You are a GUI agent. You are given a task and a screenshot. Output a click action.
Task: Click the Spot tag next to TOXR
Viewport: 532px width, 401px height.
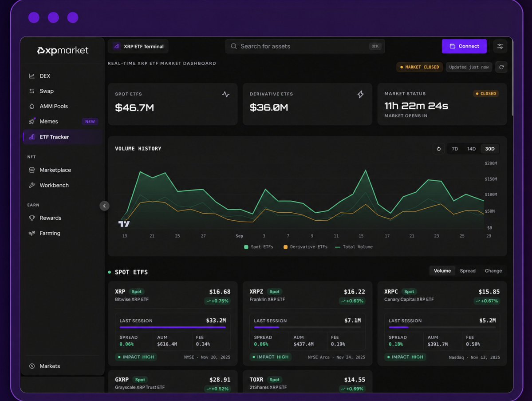pyautogui.click(x=275, y=380)
